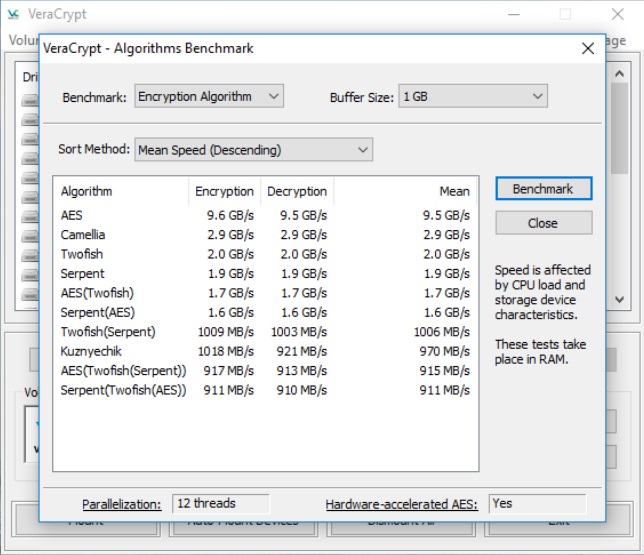
Task: Select the Serpent(AES) row
Action: pyautogui.click(x=265, y=312)
